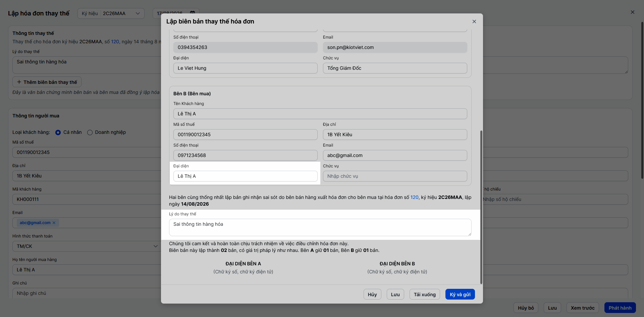This screenshot has width=644, height=317.
Task: Click the plus icon on Thêm biên bản
Action: pyautogui.click(x=19, y=82)
